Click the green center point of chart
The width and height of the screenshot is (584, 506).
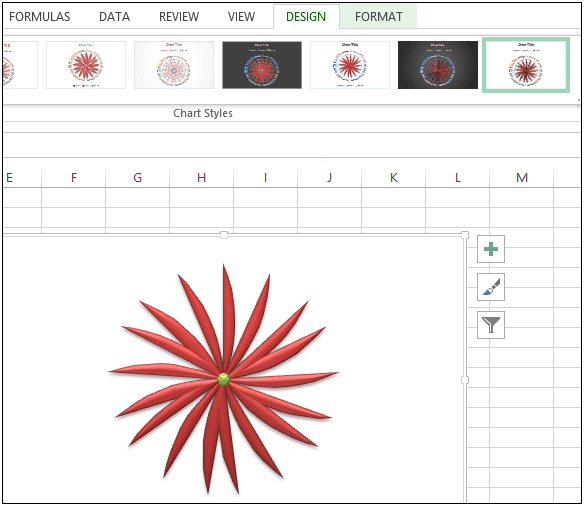tap(223, 379)
